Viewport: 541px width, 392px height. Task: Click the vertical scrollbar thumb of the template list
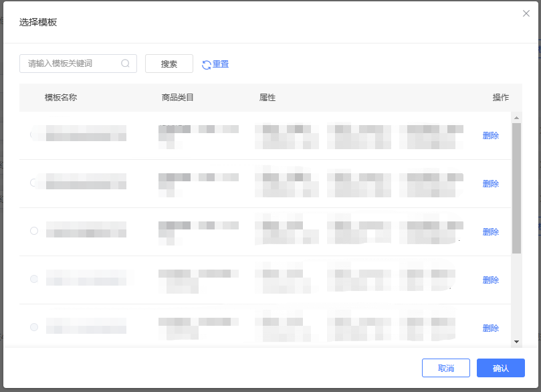click(x=516, y=187)
